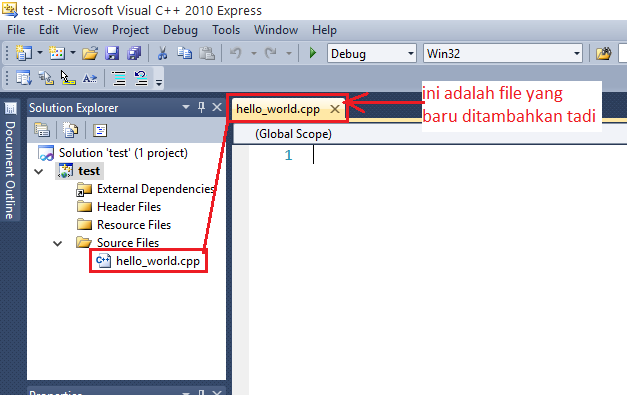Click Solution Explorer View Code icon

coord(100,130)
